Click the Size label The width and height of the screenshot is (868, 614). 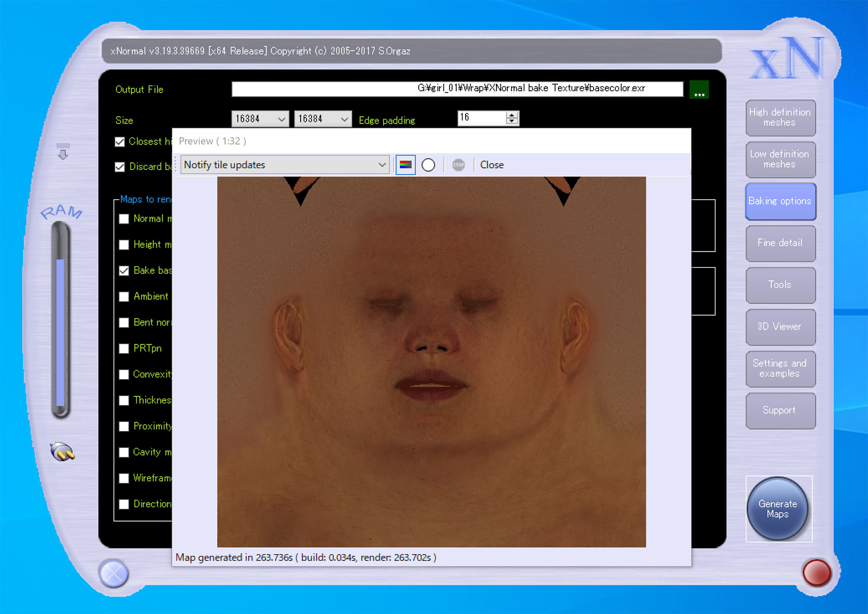click(124, 121)
